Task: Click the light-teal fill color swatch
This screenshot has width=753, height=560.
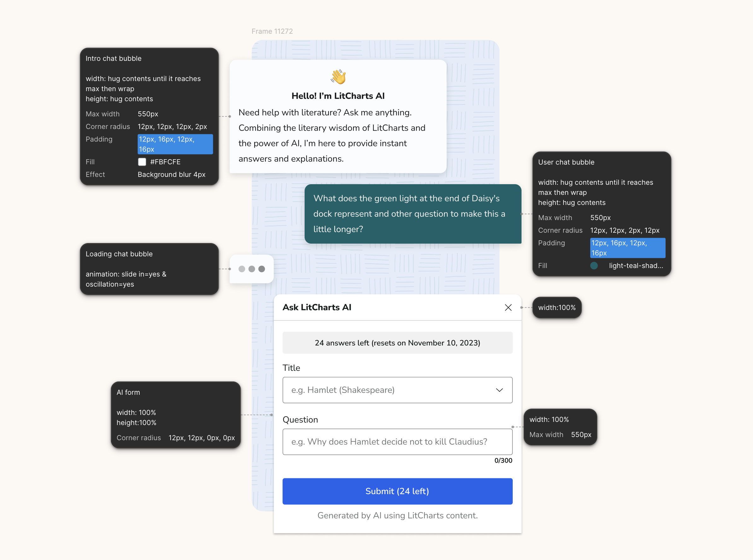Action: [594, 266]
